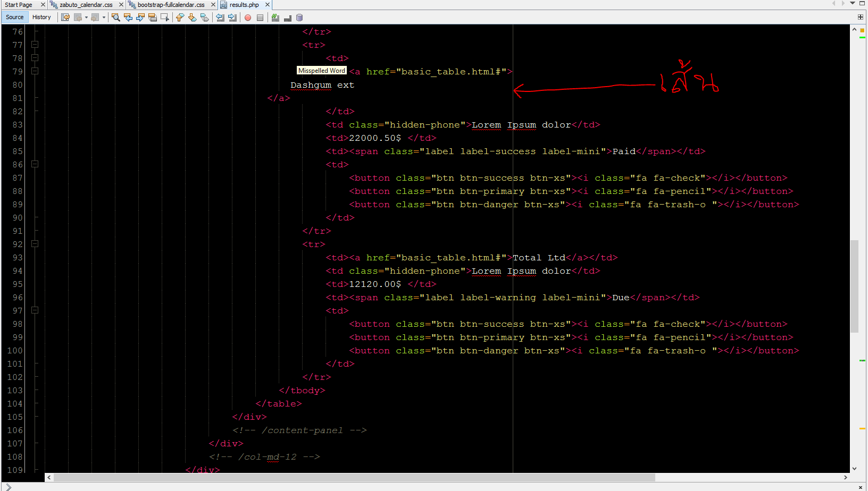
Task: Click the yellow file status square
Action: pyautogui.click(x=862, y=30)
